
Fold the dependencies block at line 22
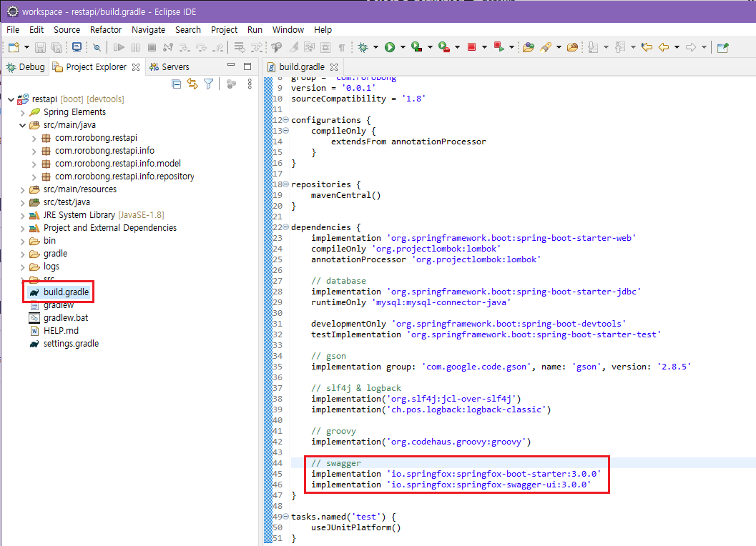286,227
